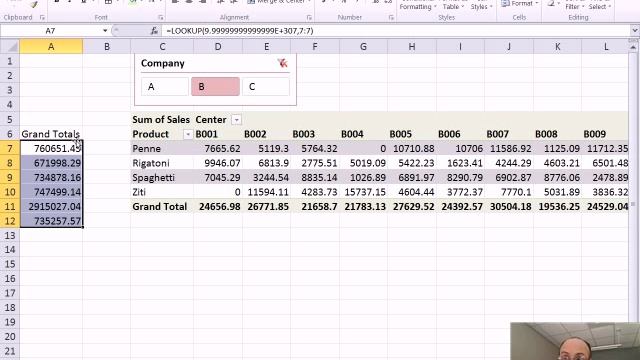Screen dimensions: 640x360
Task: Click the B001 column heading cell
Action: click(x=218, y=134)
